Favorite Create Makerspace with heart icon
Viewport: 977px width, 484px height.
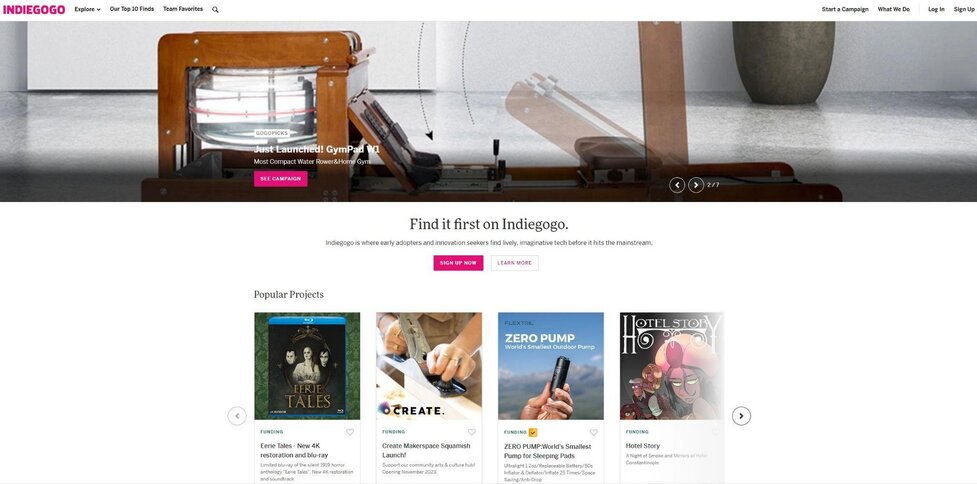(472, 432)
